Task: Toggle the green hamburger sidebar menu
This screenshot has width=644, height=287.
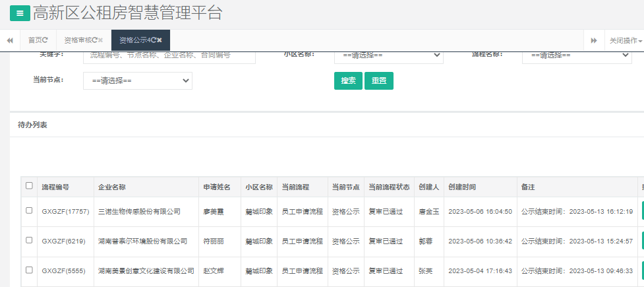Action: click(x=19, y=13)
